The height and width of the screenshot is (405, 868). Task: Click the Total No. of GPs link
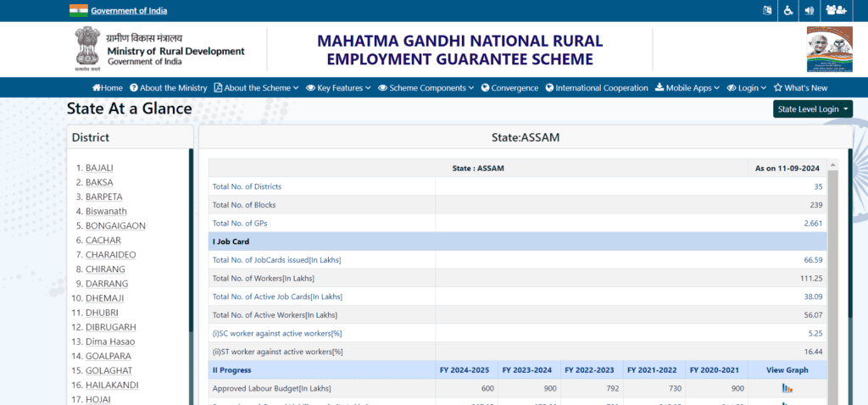pos(240,223)
